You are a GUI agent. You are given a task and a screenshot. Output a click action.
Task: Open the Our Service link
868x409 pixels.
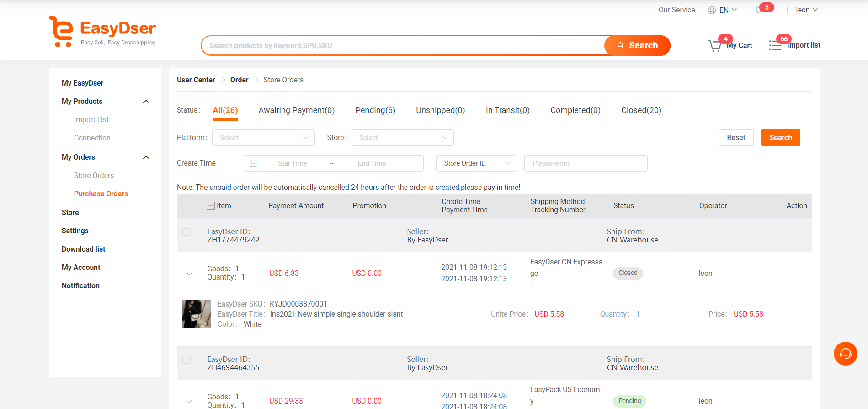[x=676, y=10]
